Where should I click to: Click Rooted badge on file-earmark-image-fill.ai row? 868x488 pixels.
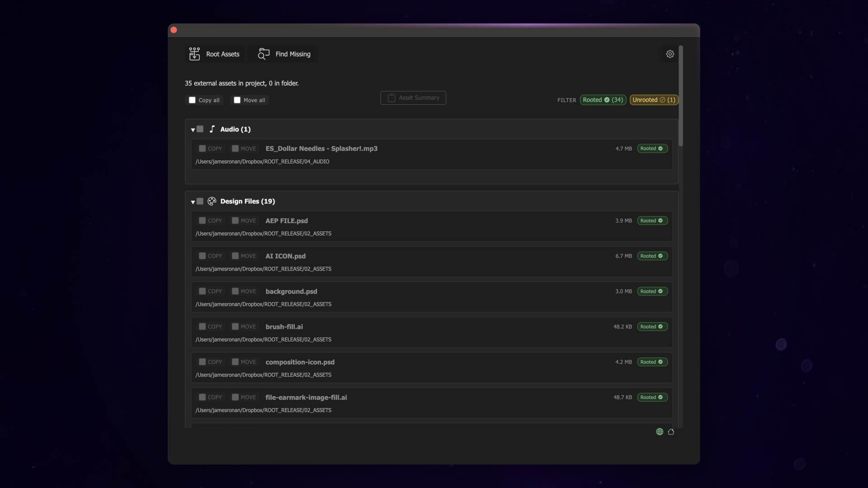tap(652, 397)
